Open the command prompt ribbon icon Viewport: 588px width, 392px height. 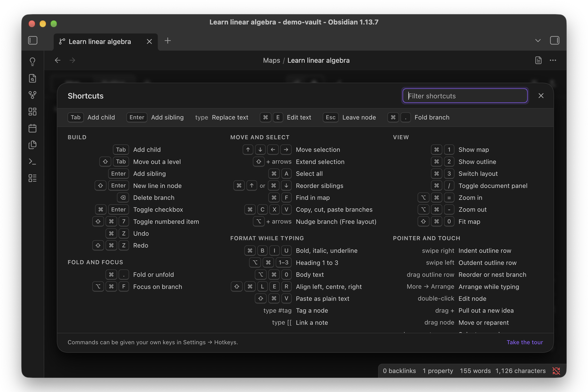coord(32,162)
